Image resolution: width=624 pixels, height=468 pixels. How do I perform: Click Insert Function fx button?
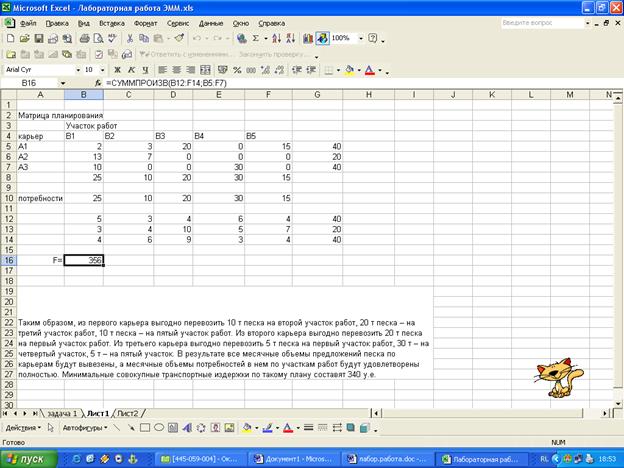point(98,83)
